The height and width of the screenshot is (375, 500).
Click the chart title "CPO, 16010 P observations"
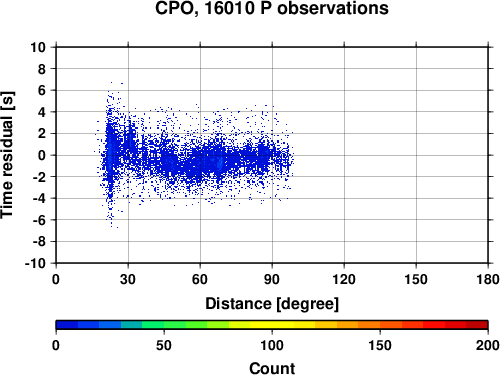(272, 8)
